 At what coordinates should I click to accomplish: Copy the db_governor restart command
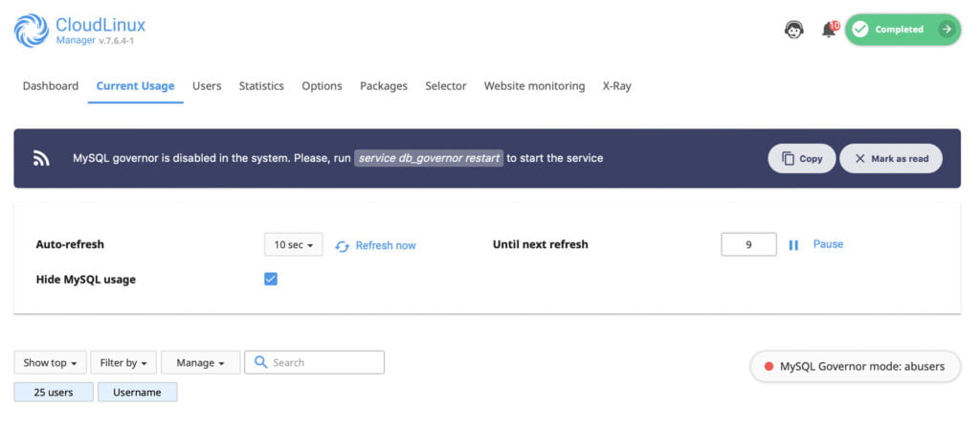click(x=802, y=159)
